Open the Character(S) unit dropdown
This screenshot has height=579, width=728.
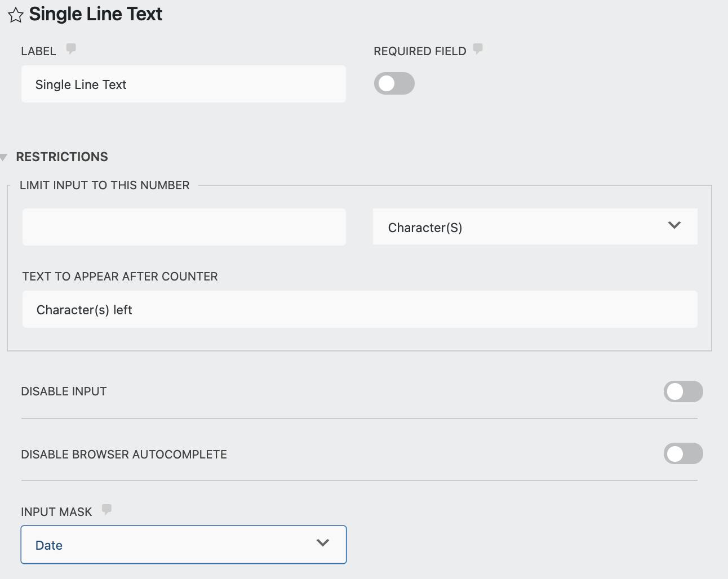pyautogui.click(x=535, y=227)
